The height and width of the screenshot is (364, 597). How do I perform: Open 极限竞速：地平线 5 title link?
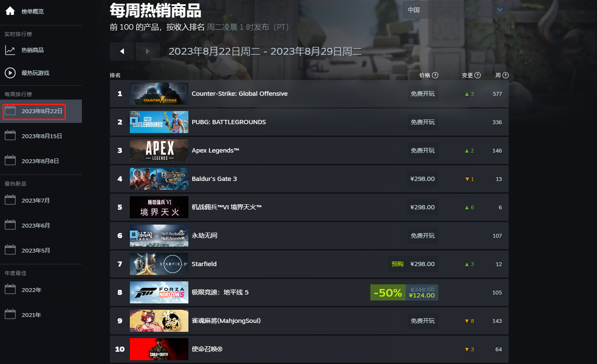coord(220,292)
